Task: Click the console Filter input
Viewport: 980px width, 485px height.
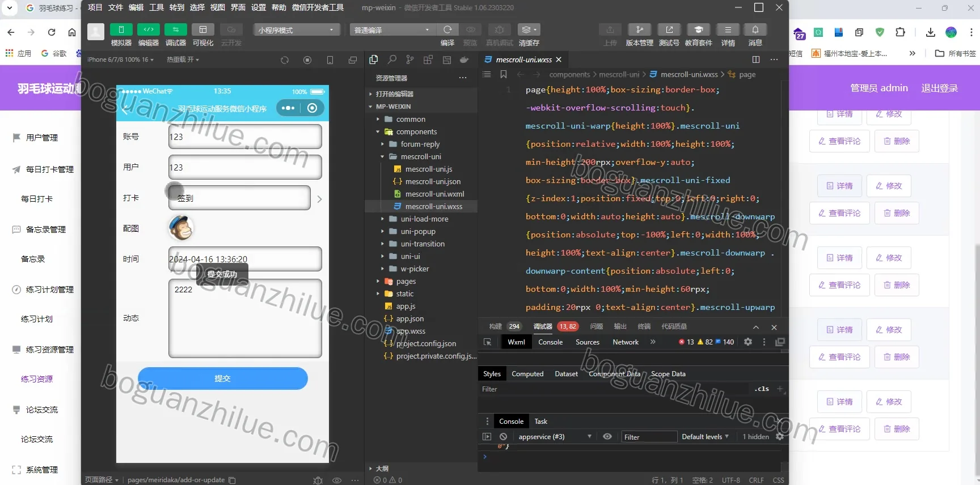Action: tap(649, 437)
